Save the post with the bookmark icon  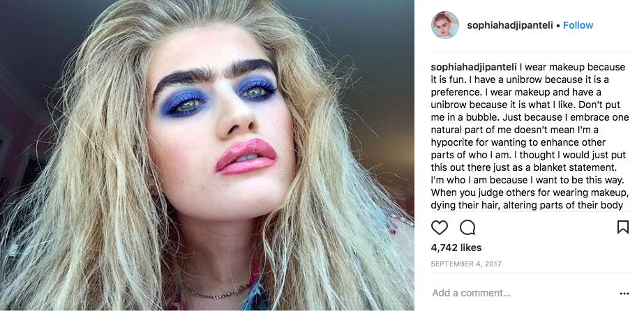(622, 227)
